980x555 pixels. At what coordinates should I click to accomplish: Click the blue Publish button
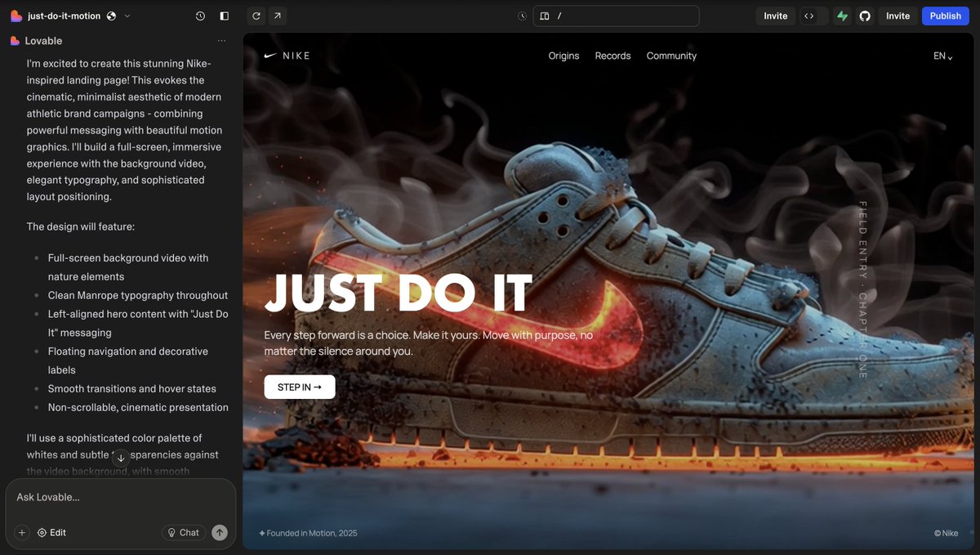[x=946, y=16]
